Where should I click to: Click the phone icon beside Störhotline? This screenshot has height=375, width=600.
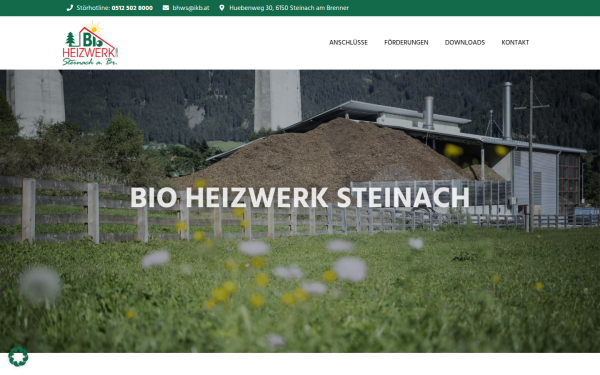pos(70,8)
